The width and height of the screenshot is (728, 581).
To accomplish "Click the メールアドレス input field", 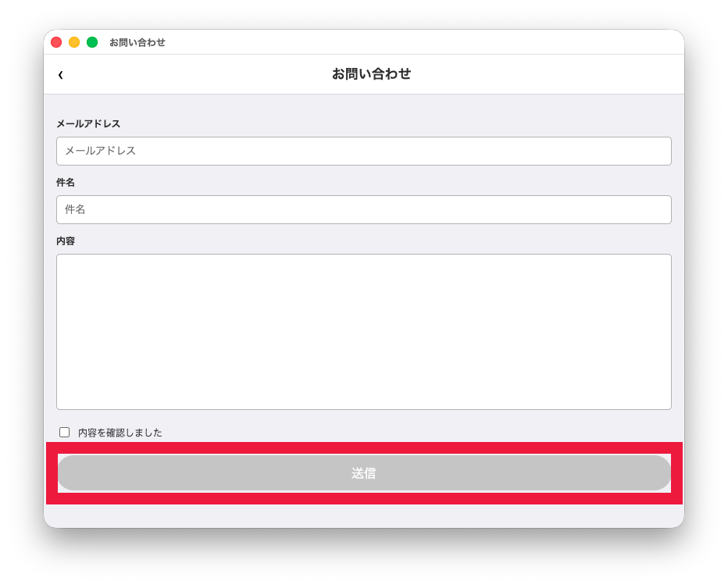I will tap(363, 151).
